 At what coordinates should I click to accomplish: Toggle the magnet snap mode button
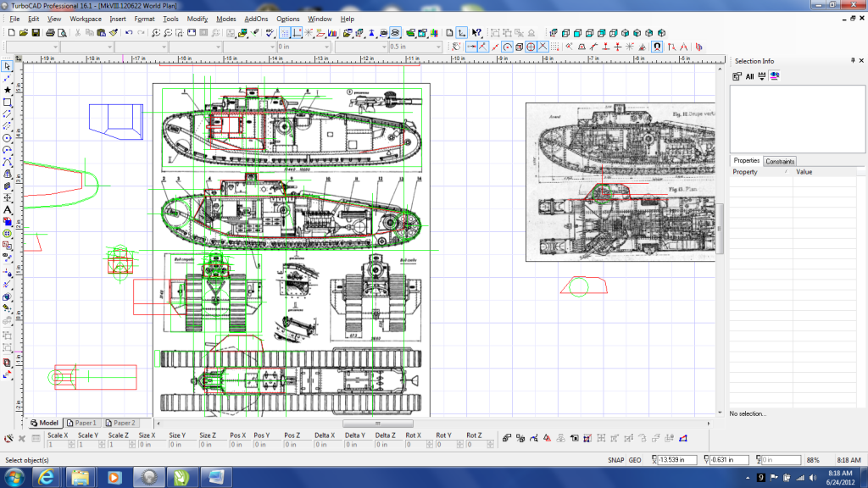pos(657,47)
